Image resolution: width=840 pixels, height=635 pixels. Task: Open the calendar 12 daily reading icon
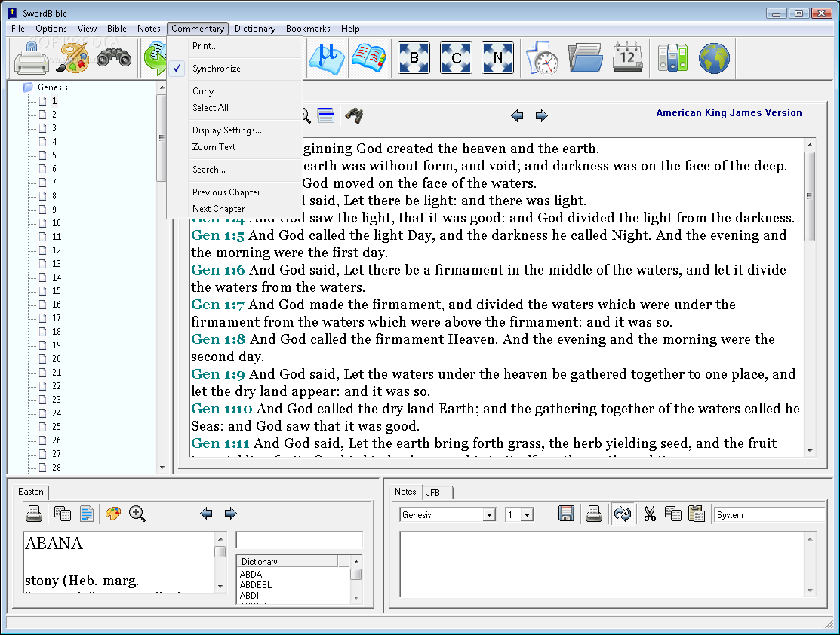pos(628,57)
